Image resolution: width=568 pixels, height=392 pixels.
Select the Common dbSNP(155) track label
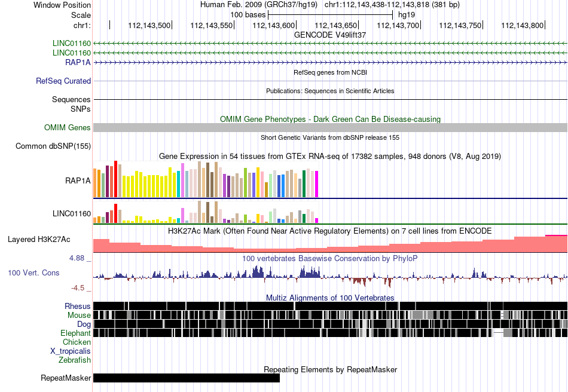(x=53, y=146)
